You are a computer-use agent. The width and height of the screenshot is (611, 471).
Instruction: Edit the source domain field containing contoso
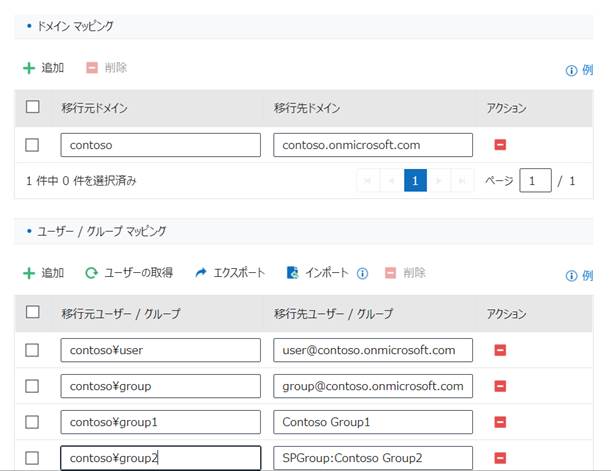(x=161, y=145)
